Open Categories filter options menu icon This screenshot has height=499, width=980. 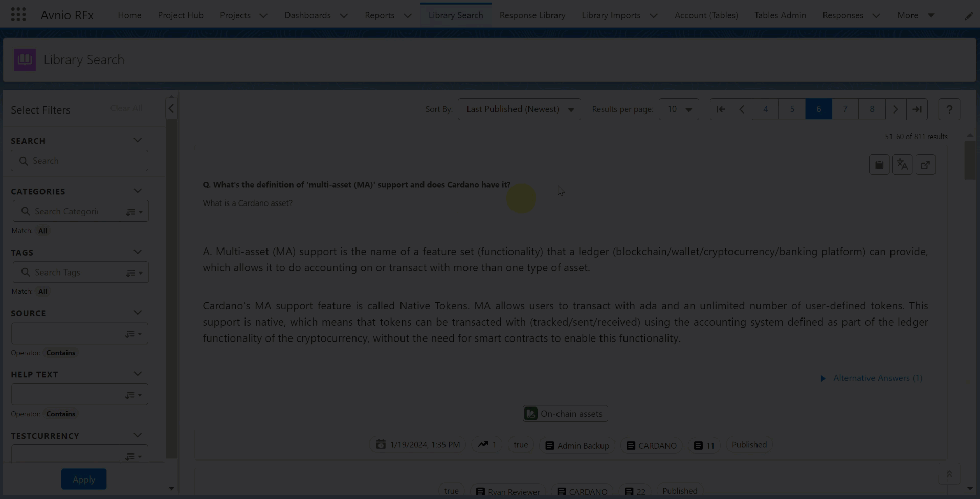click(x=134, y=211)
